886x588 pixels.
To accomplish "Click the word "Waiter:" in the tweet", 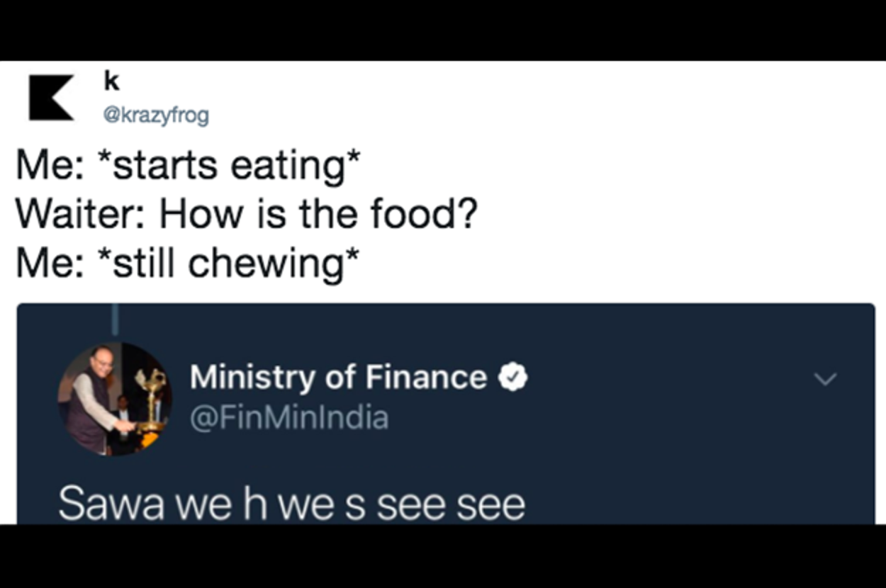I will click(x=81, y=214).
